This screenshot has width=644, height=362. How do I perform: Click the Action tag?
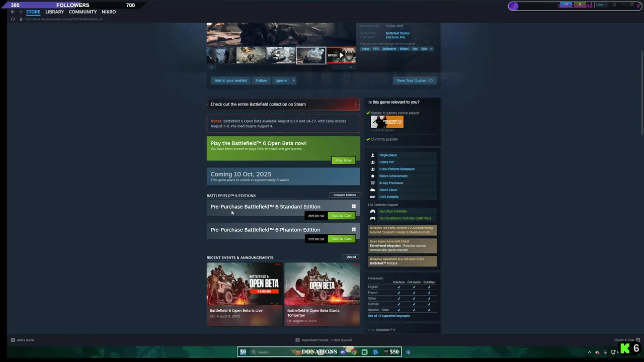coord(365,49)
